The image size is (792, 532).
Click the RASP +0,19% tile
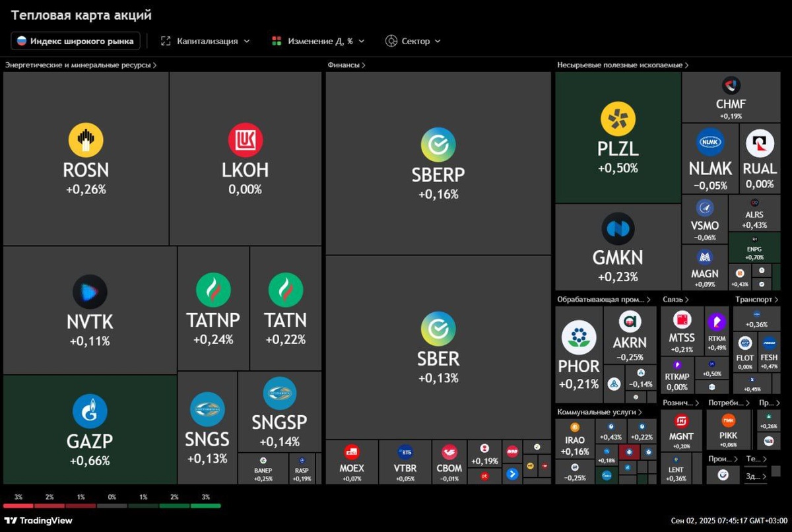pos(302,469)
